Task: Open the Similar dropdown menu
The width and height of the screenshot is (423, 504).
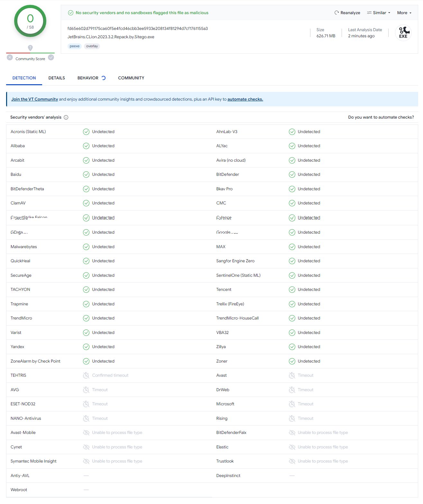Action: click(x=379, y=13)
